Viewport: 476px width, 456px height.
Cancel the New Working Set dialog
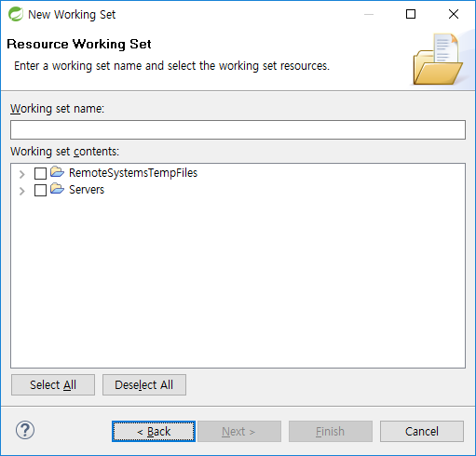tap(422, 431)
